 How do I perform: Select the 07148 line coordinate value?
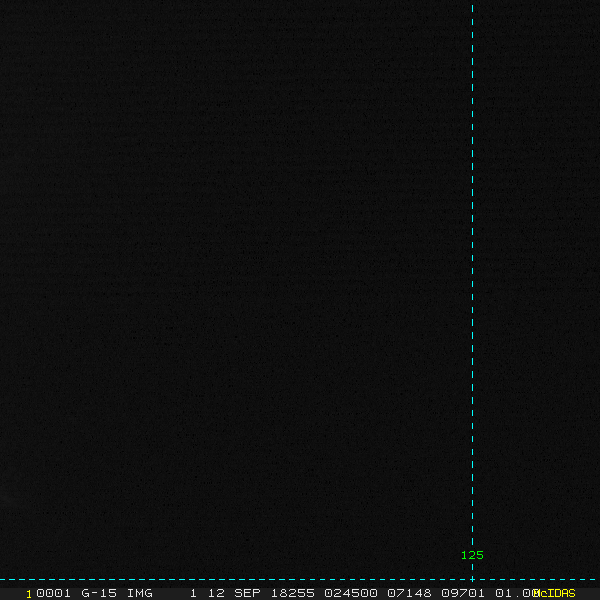pos(407,593)
